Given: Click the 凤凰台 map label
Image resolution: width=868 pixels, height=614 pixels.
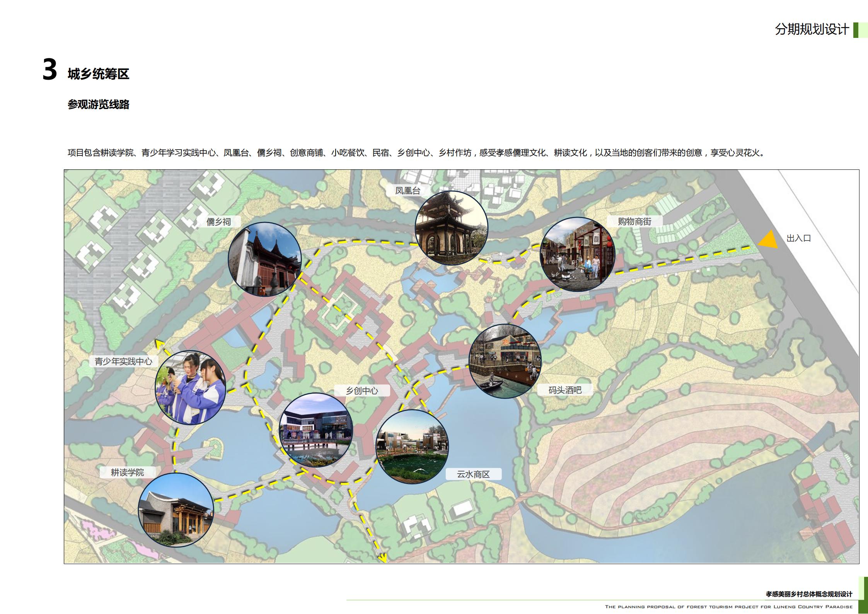Looking at the screenshot, I should [408, 190].
